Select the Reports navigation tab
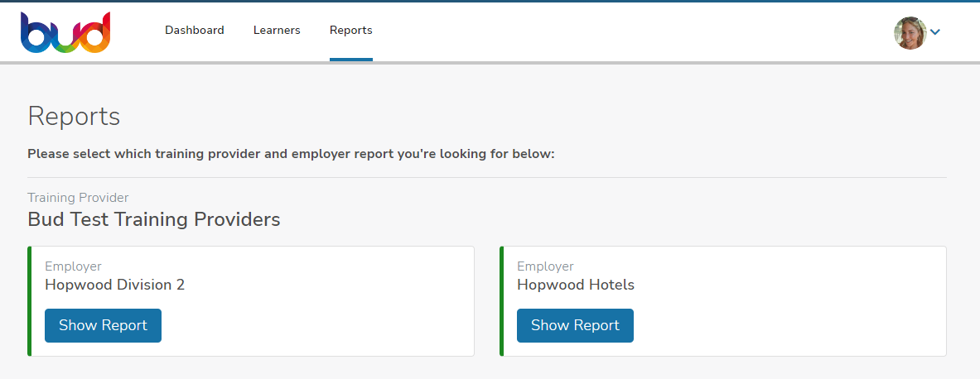The width and height of the screenshot is (980, 379). tap(350, 30)
